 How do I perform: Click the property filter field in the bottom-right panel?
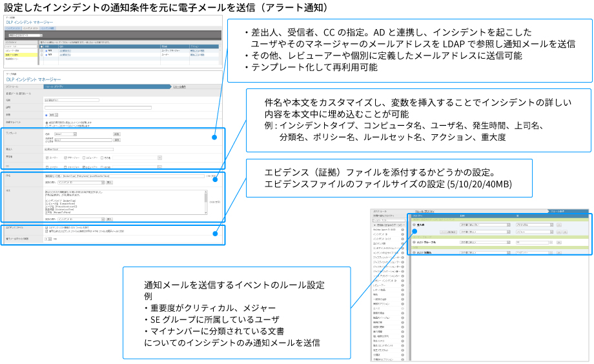[389, 221]
